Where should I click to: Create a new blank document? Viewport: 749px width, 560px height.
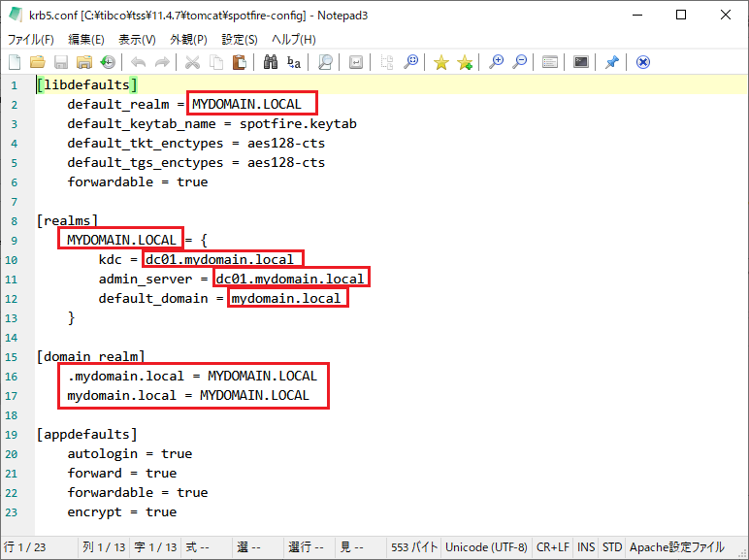(x=15, y=62)
